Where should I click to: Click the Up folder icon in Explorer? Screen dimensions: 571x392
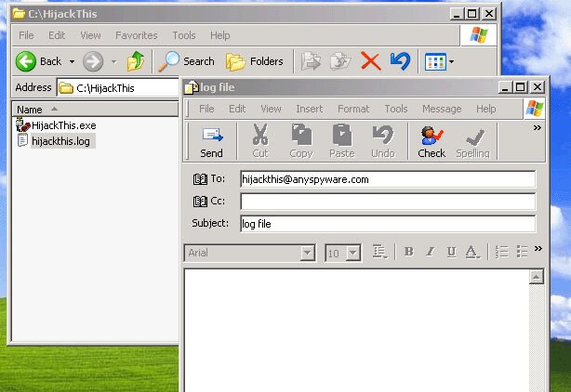(x=136, y=61)
